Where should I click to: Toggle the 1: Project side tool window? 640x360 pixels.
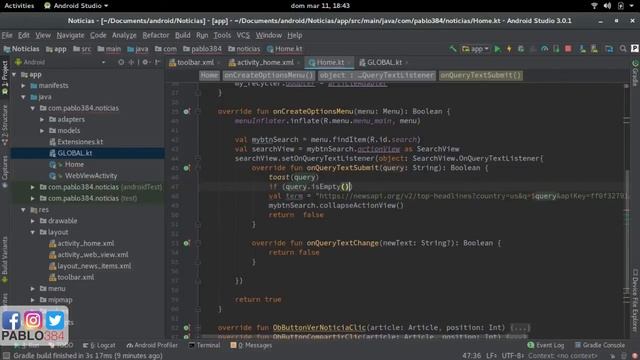[5, 78]
